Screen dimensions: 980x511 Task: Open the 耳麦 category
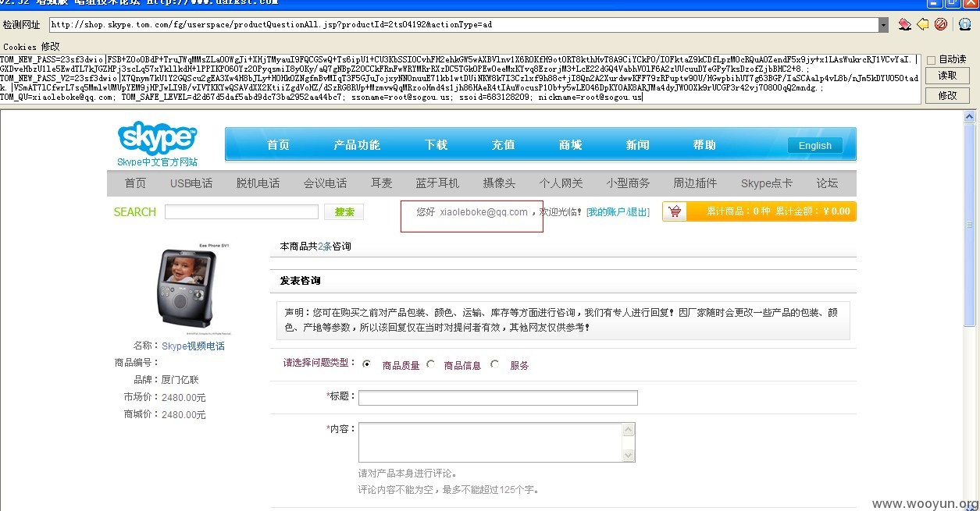[381, 183]
